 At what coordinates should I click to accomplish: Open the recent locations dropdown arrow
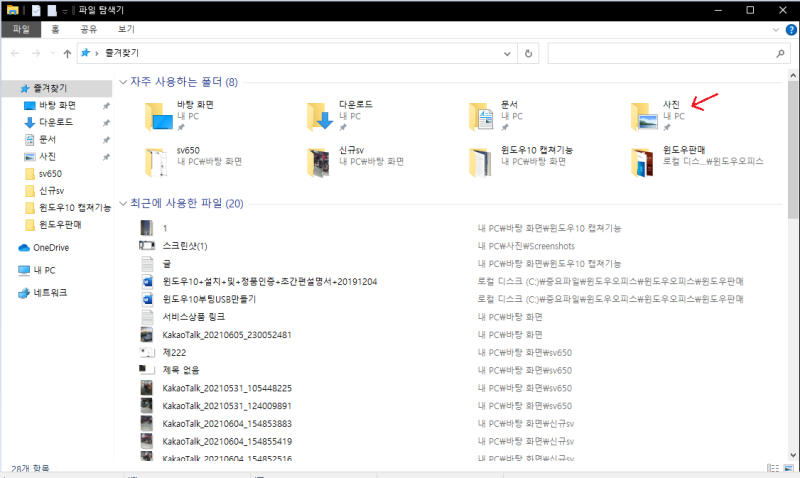point(53,53)
